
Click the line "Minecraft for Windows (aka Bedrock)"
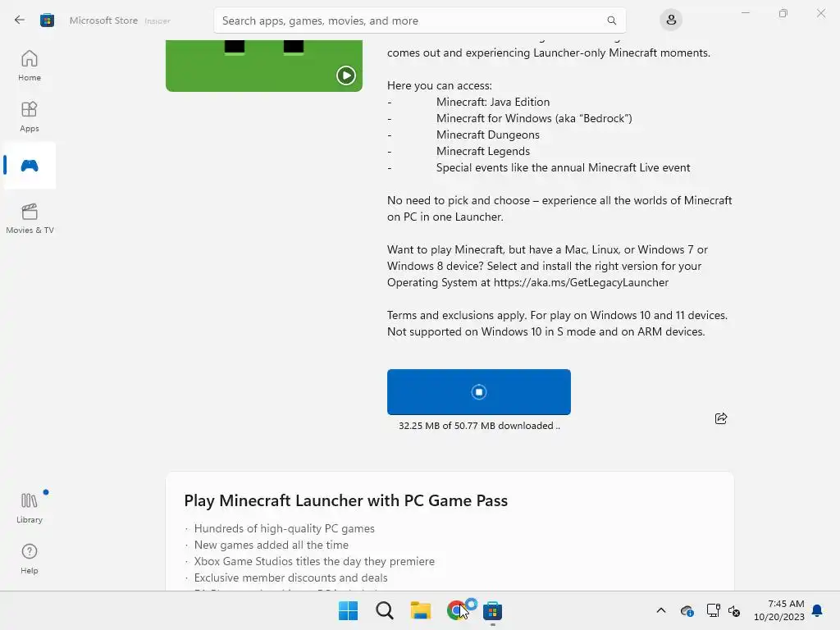(x=534, y=118)
